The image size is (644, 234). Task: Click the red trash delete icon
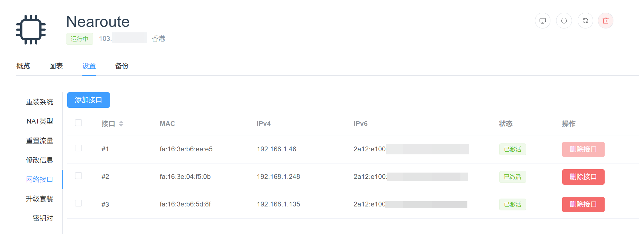pyautogui.click(x=606, y=21)
